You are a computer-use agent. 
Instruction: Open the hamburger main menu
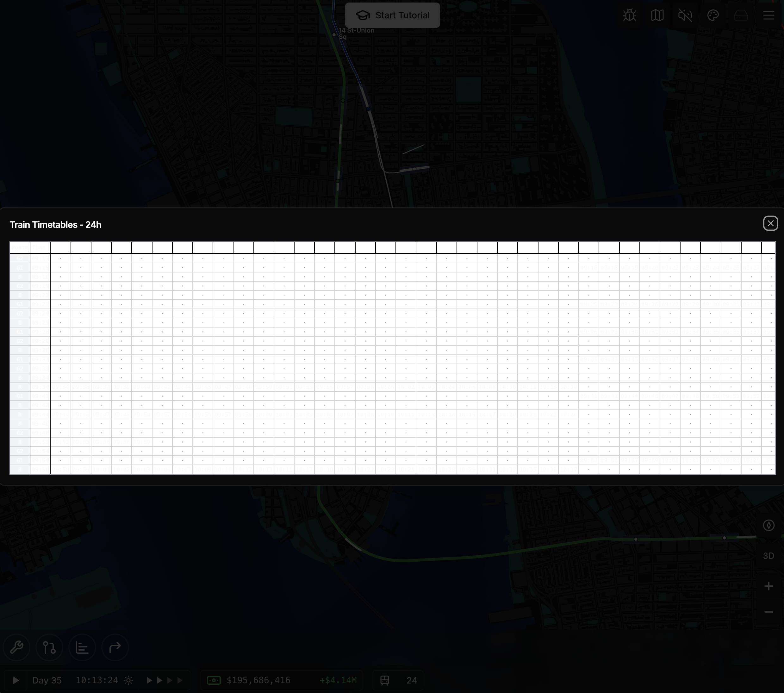(x=769, y=16)
